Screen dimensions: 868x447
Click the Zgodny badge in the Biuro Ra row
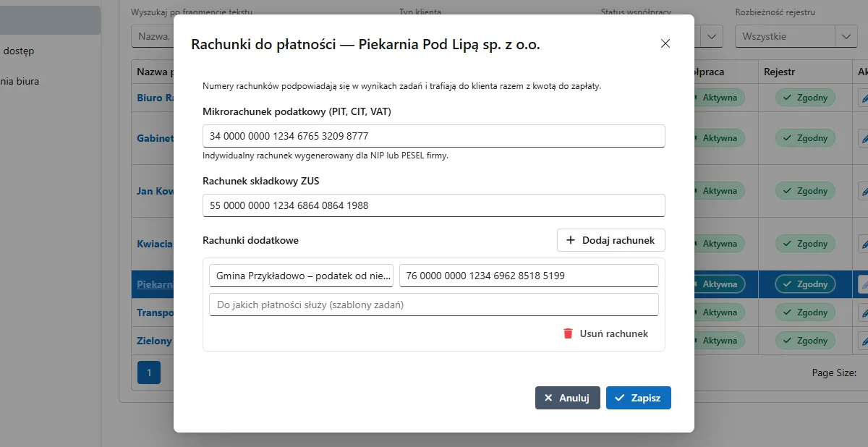click(x=805, y=98)
